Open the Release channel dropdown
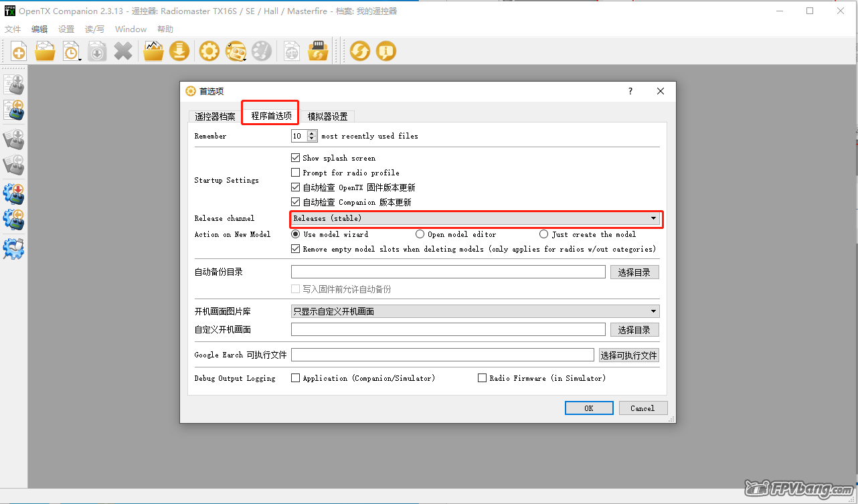The width and height of the screenshot is (858, 504). pyautogui.click(x=475, y=218)
